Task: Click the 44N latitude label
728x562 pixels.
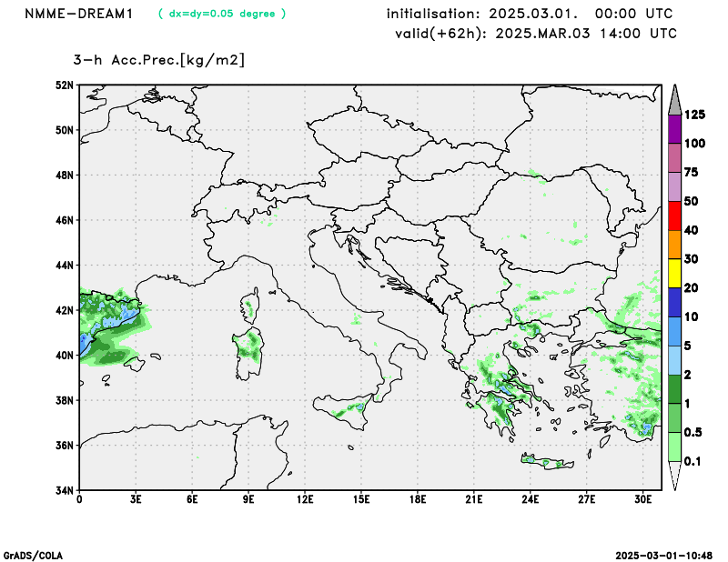Action: point(65,266)
